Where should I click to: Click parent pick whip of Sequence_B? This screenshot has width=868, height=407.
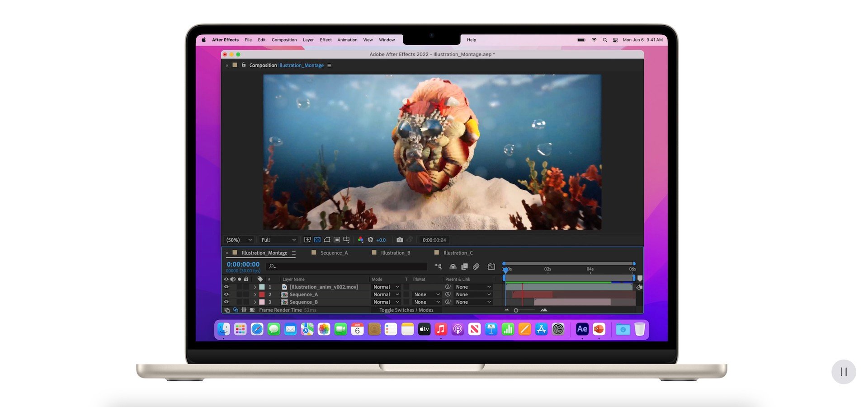pos(448,302)
